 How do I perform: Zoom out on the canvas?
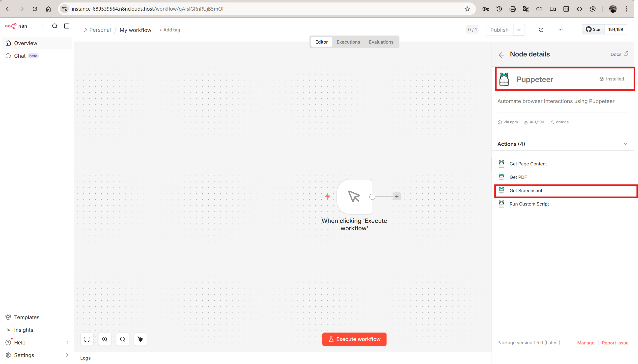click(123, 339)
